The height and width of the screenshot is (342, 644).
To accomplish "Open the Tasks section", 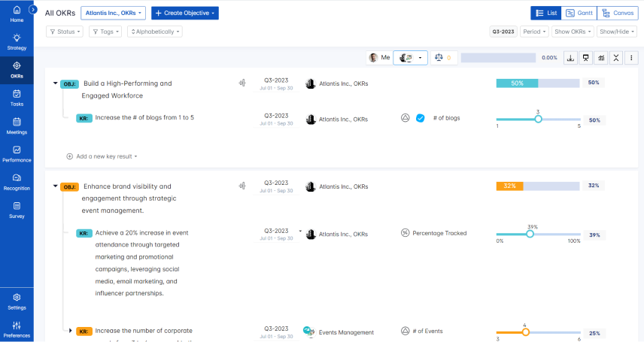I will [17, 98].
